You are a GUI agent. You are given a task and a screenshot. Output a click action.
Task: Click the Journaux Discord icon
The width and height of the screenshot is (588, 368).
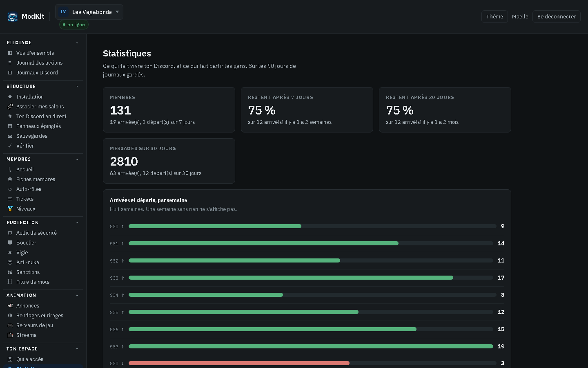pos(10,72)
